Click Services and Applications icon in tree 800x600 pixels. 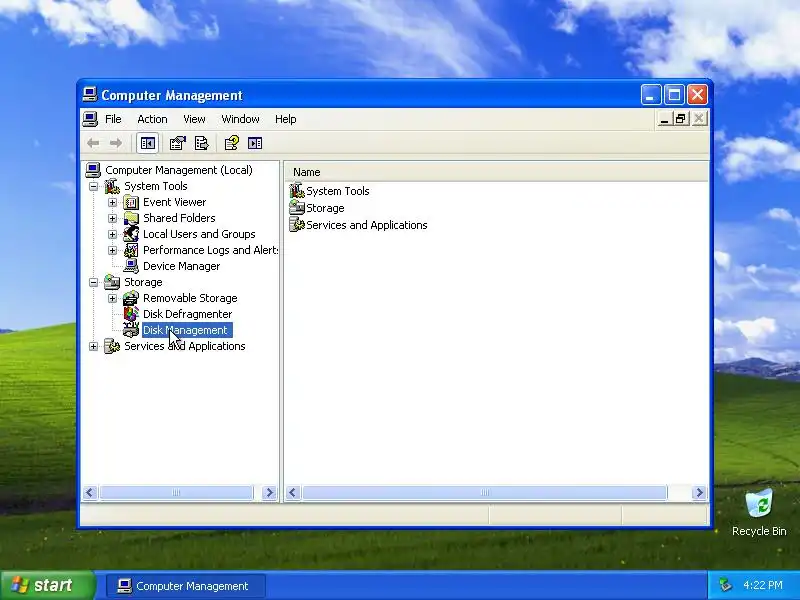112,346
